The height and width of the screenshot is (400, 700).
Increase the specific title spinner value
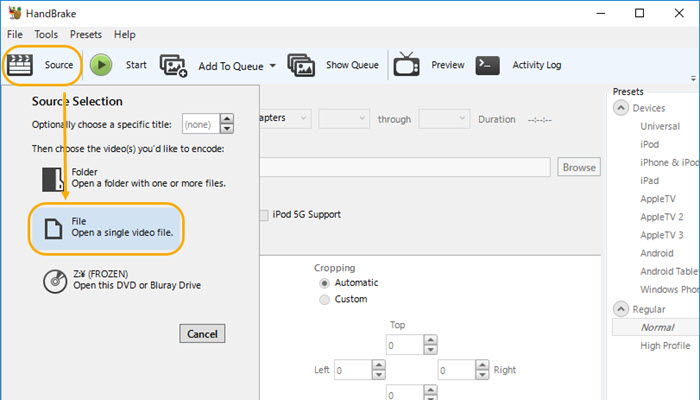click(227, 119)
